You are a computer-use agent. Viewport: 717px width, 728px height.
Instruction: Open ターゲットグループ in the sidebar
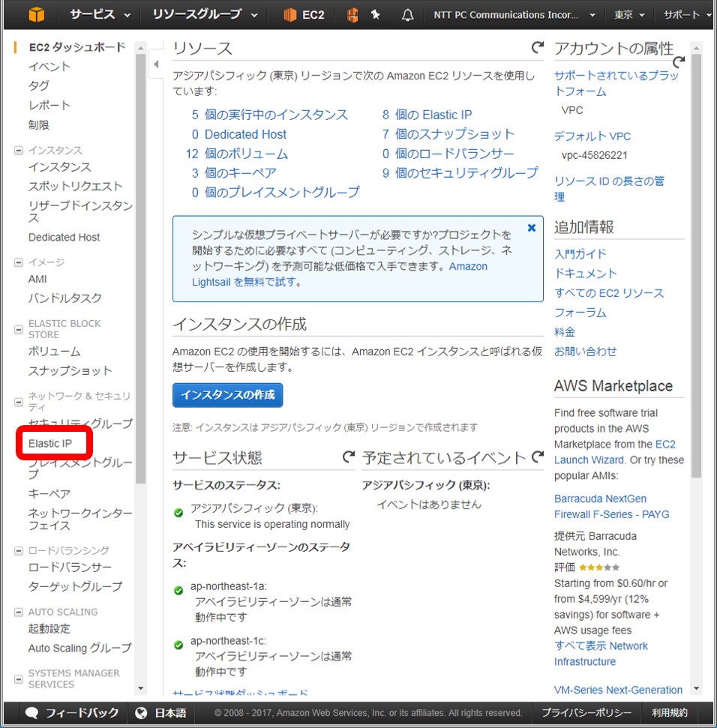75,587
